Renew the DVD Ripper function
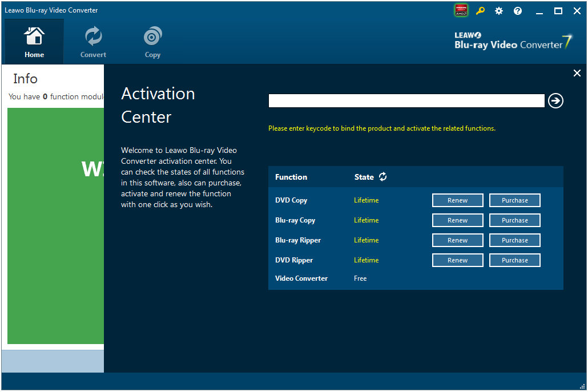Viewport: 588px width, 392px height. (x=457, y=260)
